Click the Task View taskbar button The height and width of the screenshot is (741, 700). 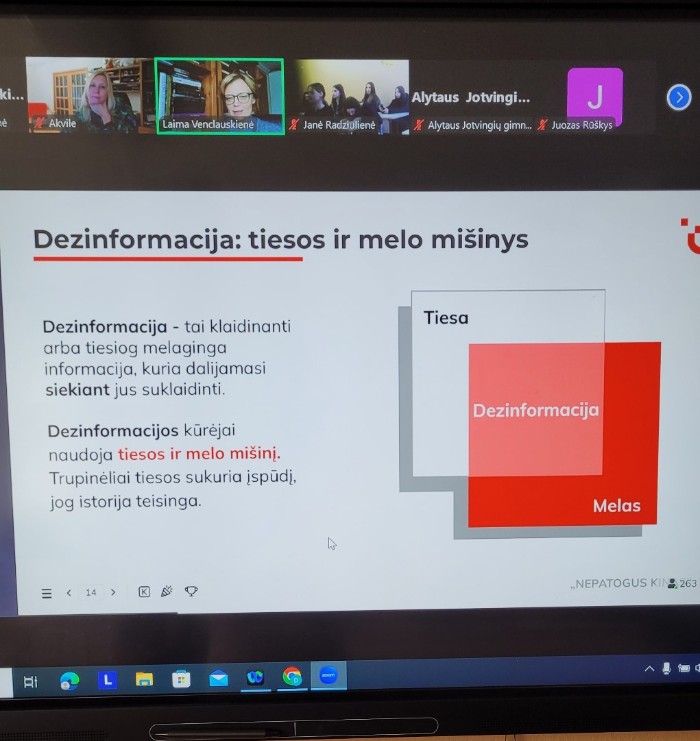click(x=31, y=681)
